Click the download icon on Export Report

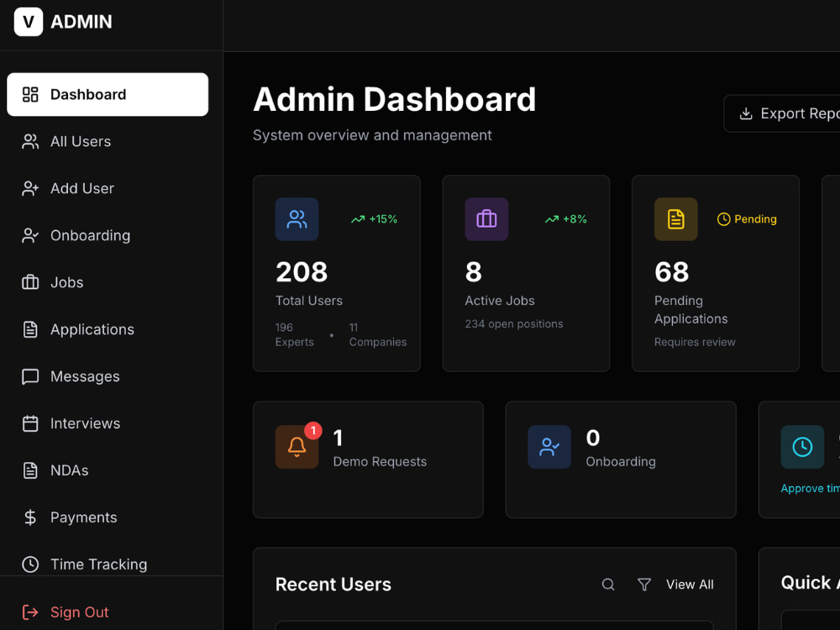(746, 113)
